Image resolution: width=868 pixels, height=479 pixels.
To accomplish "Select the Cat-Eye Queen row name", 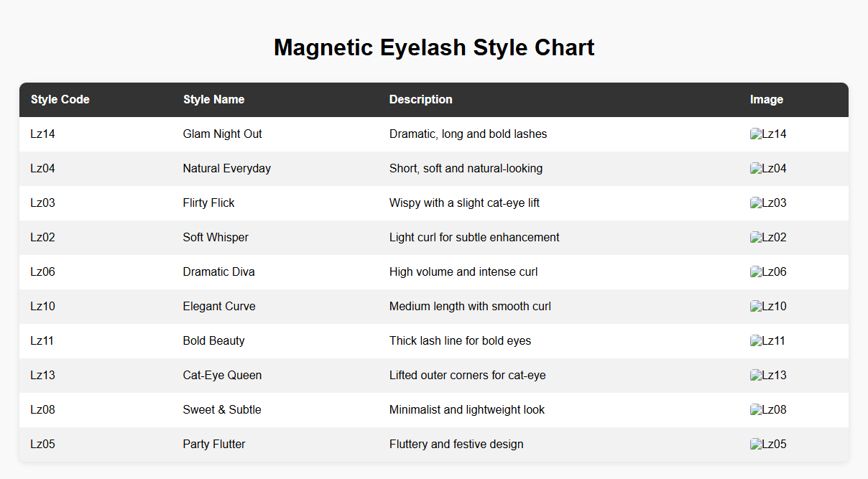I will pos(222,376).
